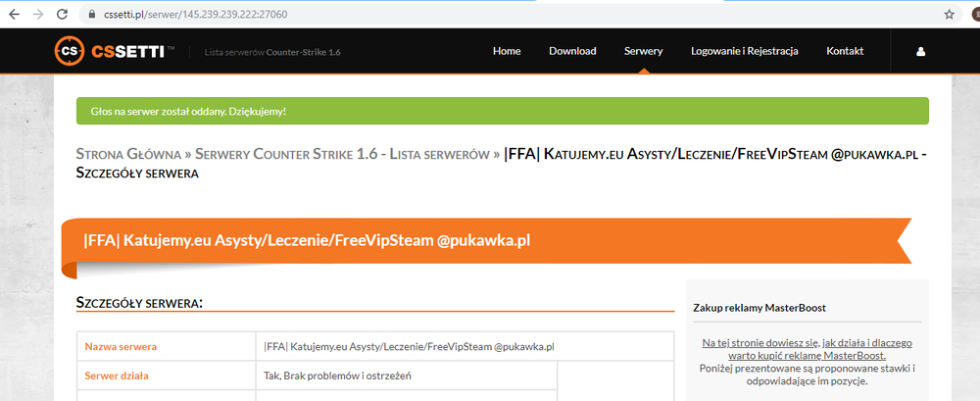Open the Download menu item
Viewport: 980px width, 401px height.
point(572,51)
